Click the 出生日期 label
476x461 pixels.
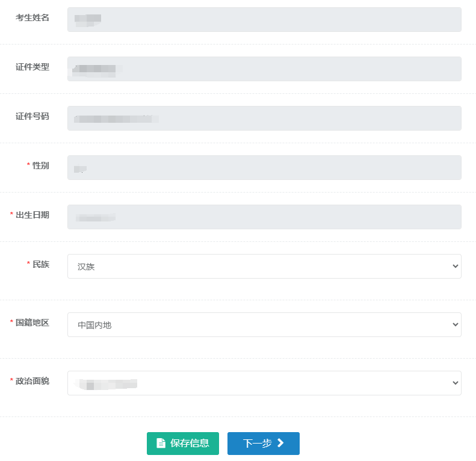(x=32, y=215)
